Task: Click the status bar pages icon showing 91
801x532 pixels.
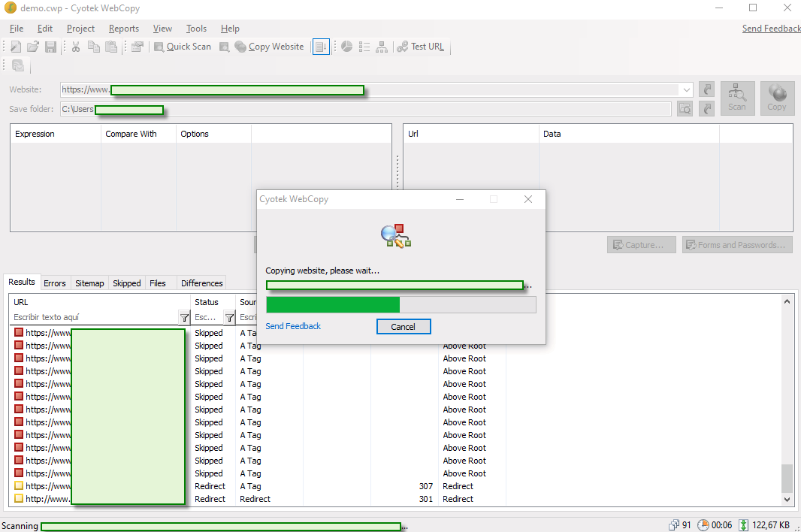Action: 674,524
